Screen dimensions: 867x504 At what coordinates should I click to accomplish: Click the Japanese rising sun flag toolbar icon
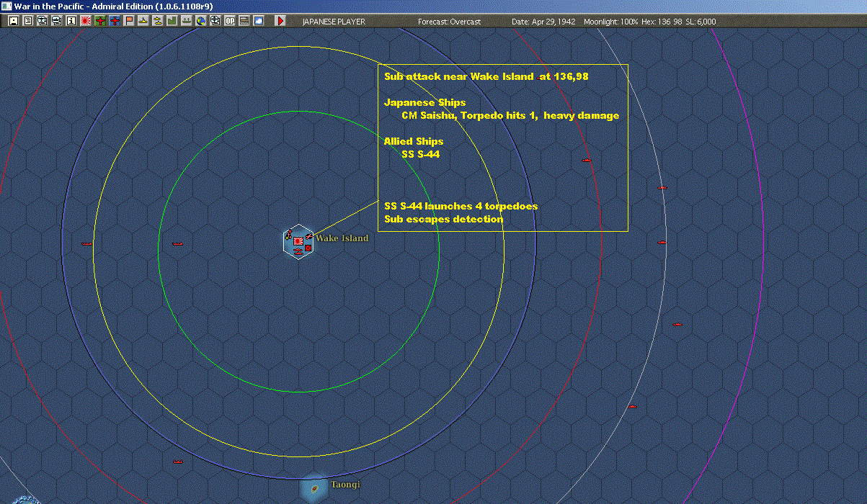coord(86,22)
